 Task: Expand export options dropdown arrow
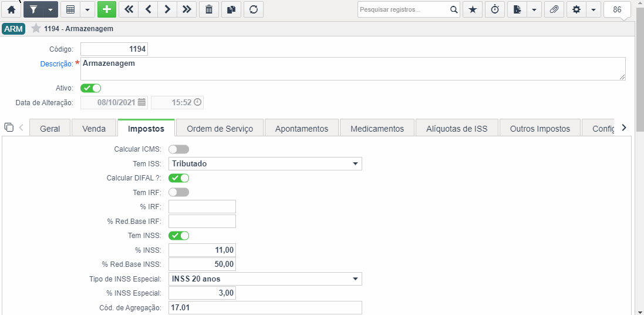coord(534,9)
